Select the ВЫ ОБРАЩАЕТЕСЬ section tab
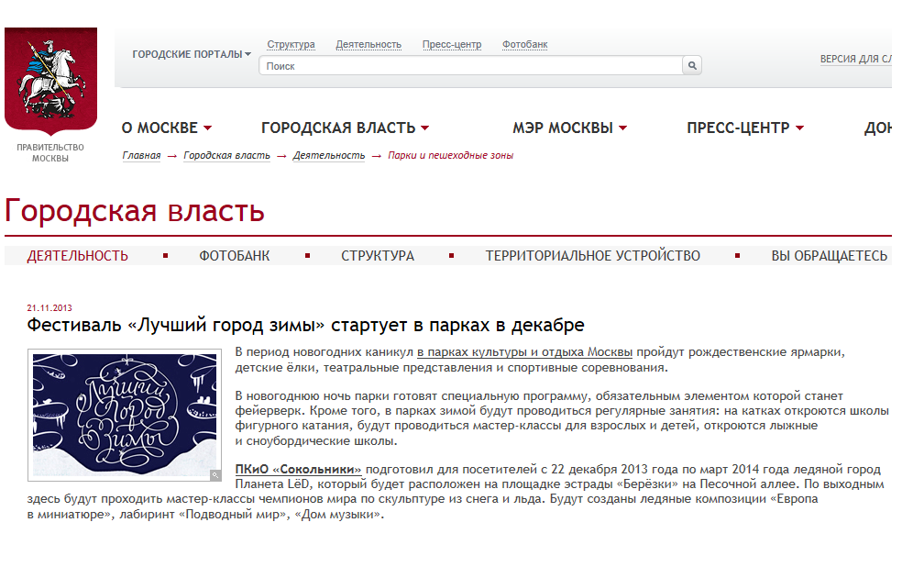 [x=829, y=256]
